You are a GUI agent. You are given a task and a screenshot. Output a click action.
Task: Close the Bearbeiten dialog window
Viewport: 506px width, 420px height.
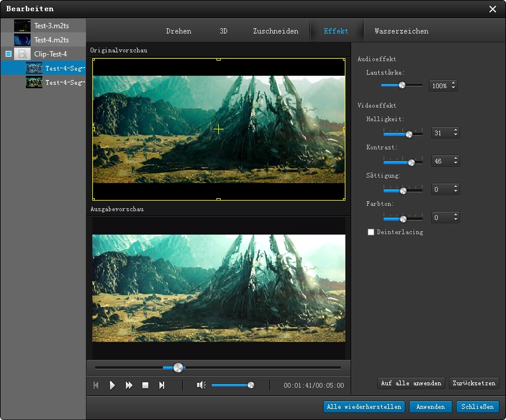(492, 9)
